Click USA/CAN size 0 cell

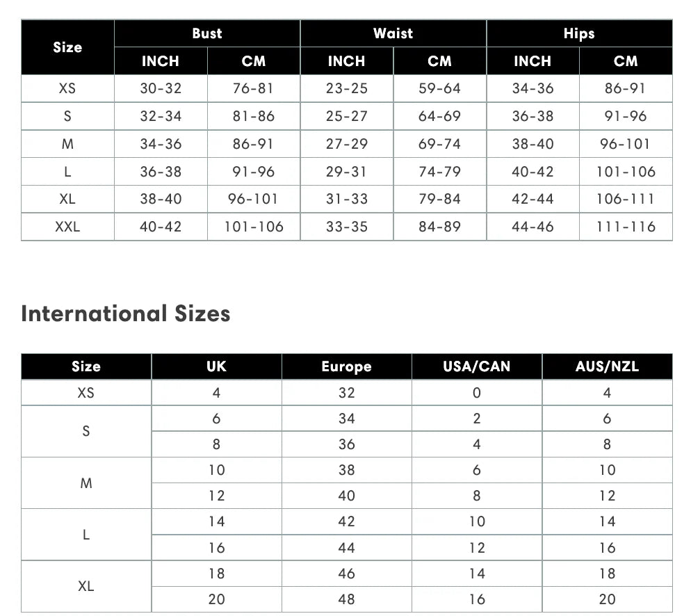click(477, 393)
